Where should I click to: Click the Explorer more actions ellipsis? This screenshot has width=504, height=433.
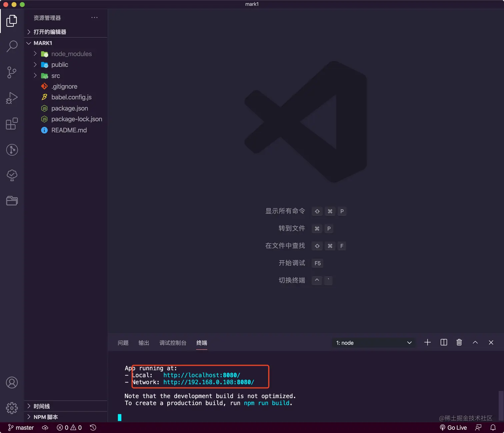click(x=94, y=18)
